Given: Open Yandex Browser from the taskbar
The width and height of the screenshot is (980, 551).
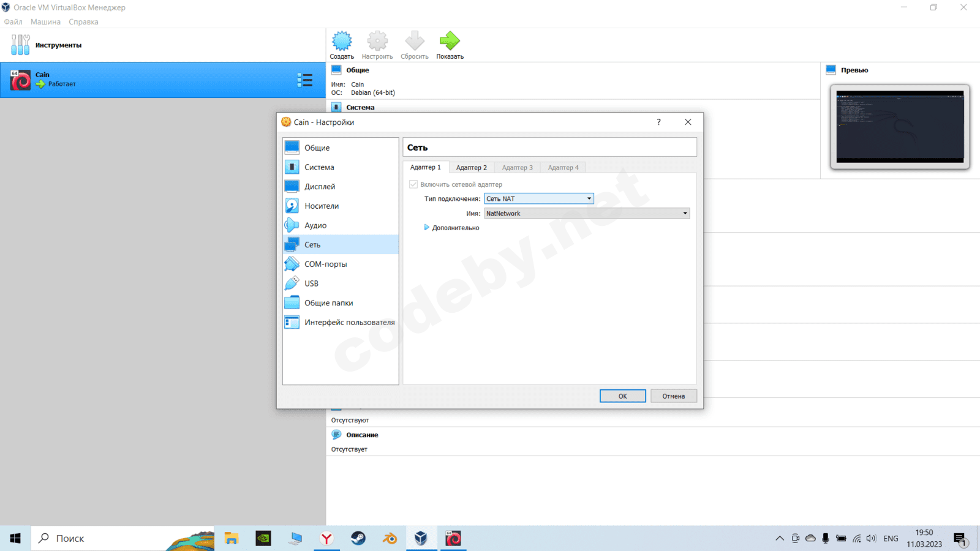Looking at the screenshot, I should point(327,538).
